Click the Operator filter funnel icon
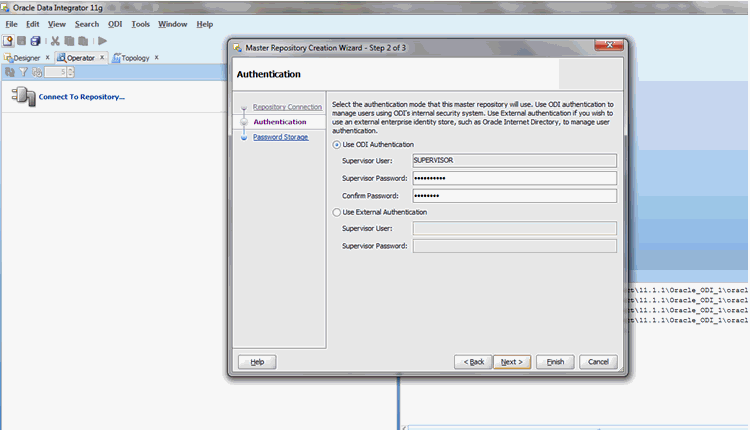Screen dimensions: 750x430 (x=23, y=72)
